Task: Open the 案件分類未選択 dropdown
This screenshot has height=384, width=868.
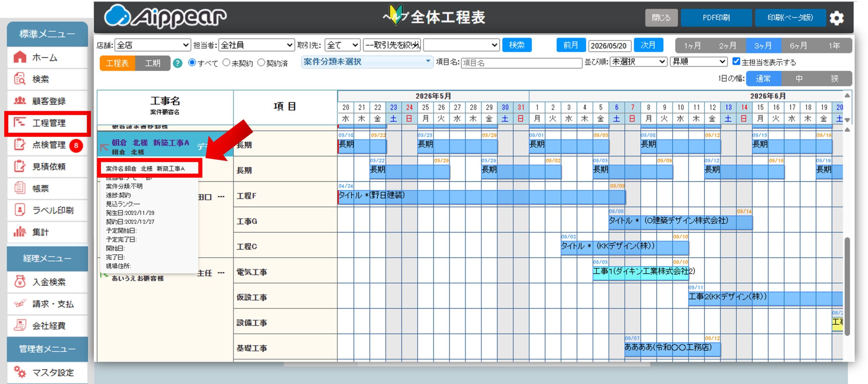Action: point(367,62)
